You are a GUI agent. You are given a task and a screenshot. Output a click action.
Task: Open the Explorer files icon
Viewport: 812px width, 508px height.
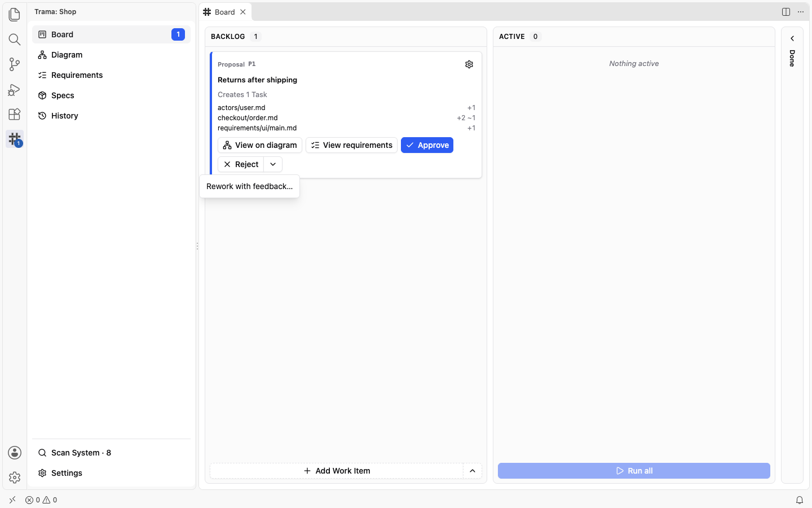coord(15,14)
